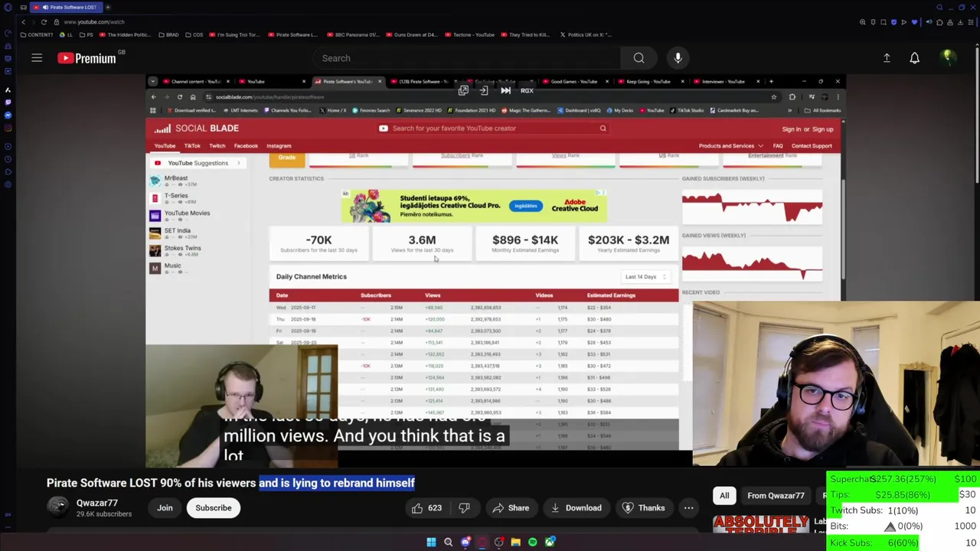Select 'From Qwazar77' filter chip

click(x=776, y=496)
